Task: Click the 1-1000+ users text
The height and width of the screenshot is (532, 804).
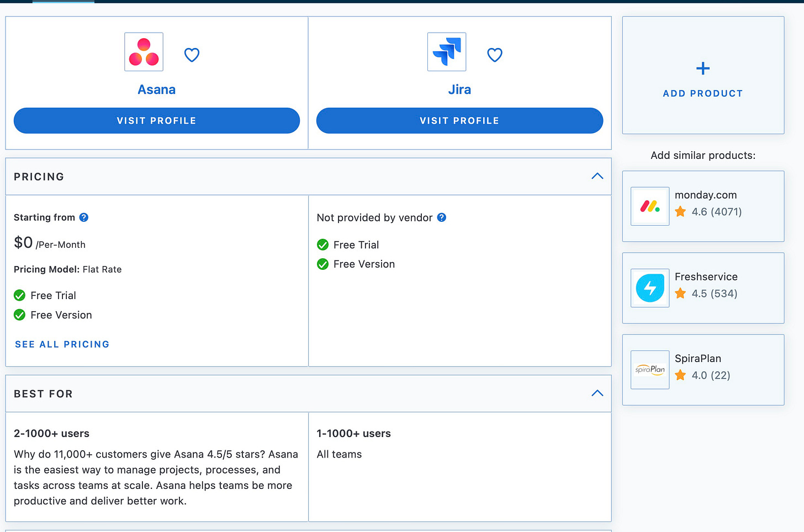Action: click(354, 433)
